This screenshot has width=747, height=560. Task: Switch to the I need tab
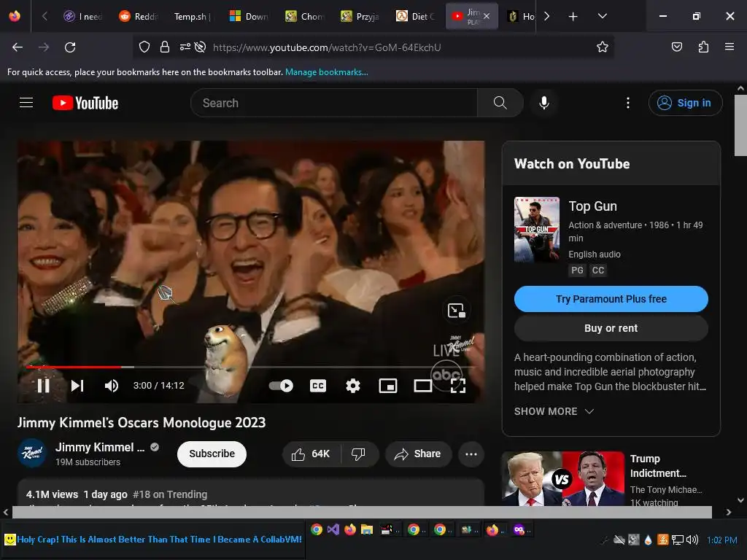[x=83, y=16]
